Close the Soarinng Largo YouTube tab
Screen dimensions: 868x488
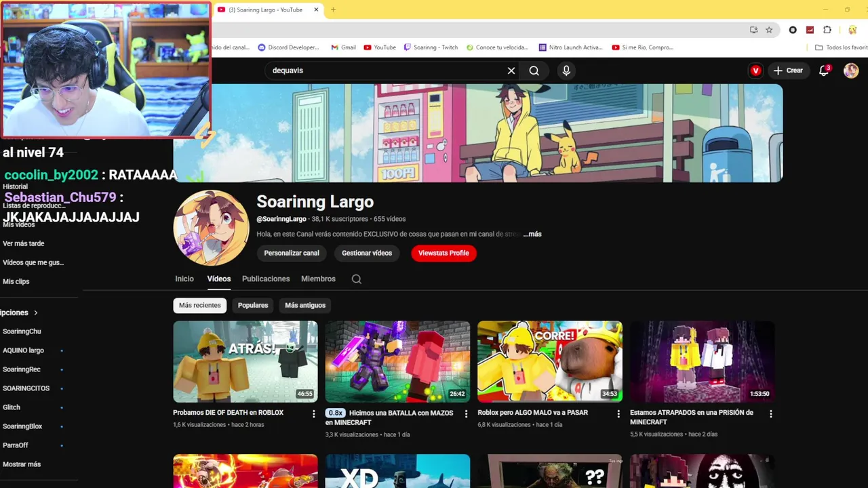[x=316, y=9]
